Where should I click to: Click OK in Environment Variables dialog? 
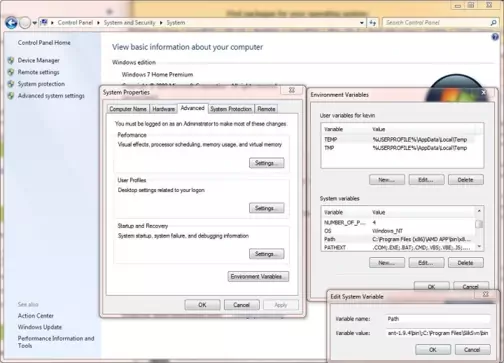coord(432,286)
